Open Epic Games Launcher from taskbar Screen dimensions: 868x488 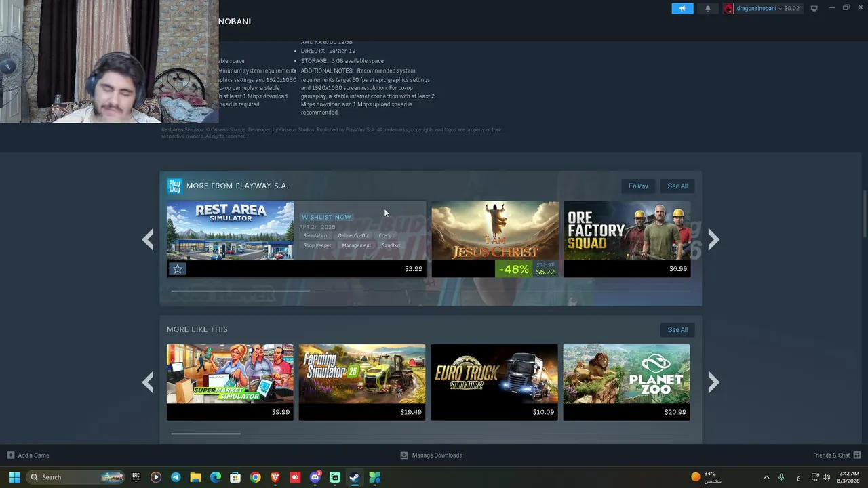pos(136,477)
